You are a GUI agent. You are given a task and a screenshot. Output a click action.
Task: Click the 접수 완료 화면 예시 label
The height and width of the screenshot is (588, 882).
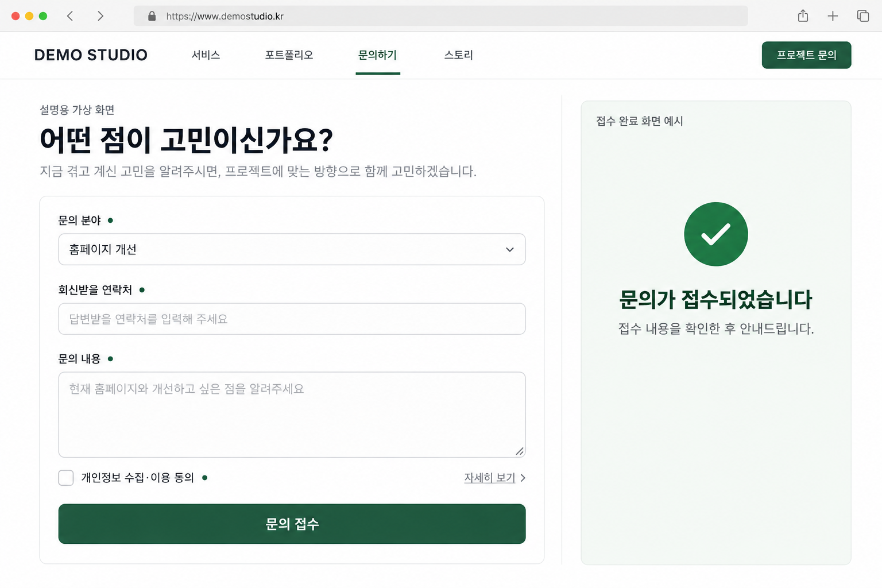tap(640, 121)
